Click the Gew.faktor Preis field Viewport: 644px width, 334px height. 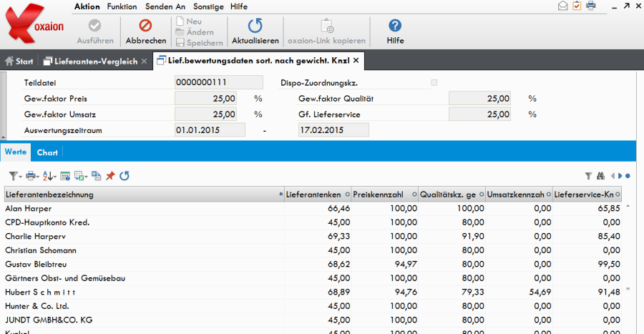point(206,99)
